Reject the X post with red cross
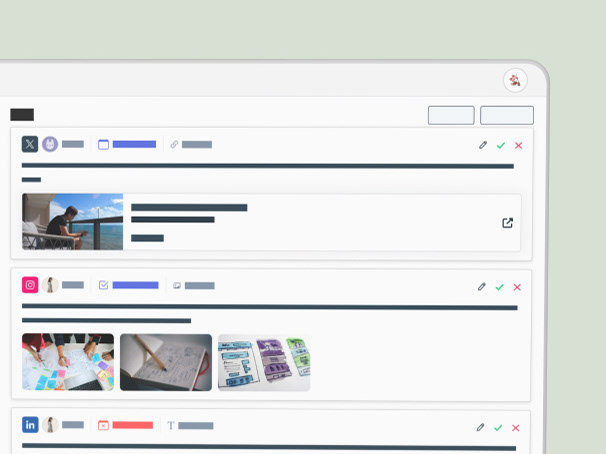Viewport: 606px width, 454px height. coord(519,145)
